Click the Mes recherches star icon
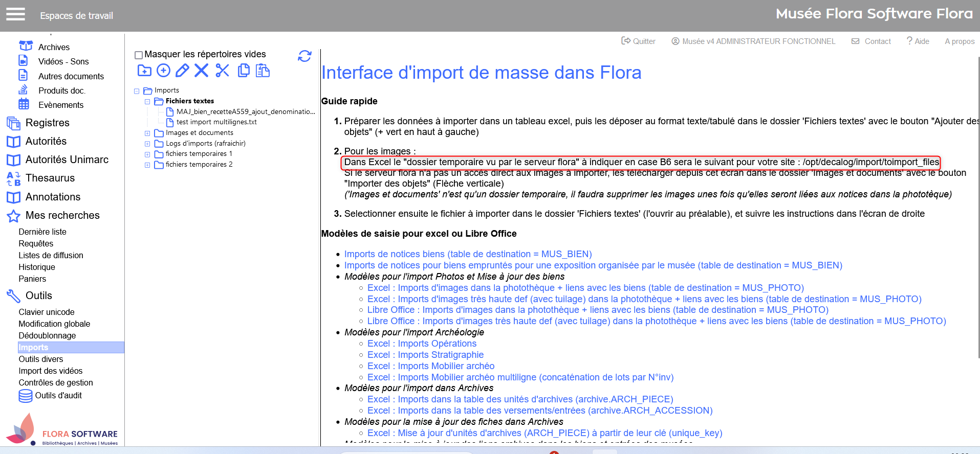Image resolution: width=980 pixels, height=454 pixels. click(x=13, y=216)
